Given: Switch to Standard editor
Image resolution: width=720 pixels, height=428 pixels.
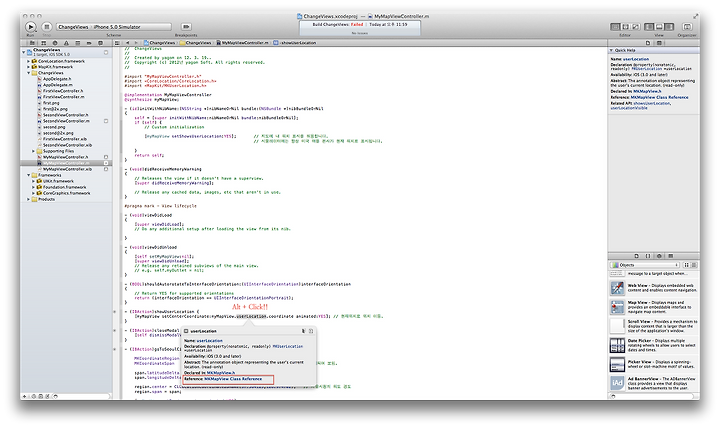Looking at the screenshot, I should coord(615,27).
